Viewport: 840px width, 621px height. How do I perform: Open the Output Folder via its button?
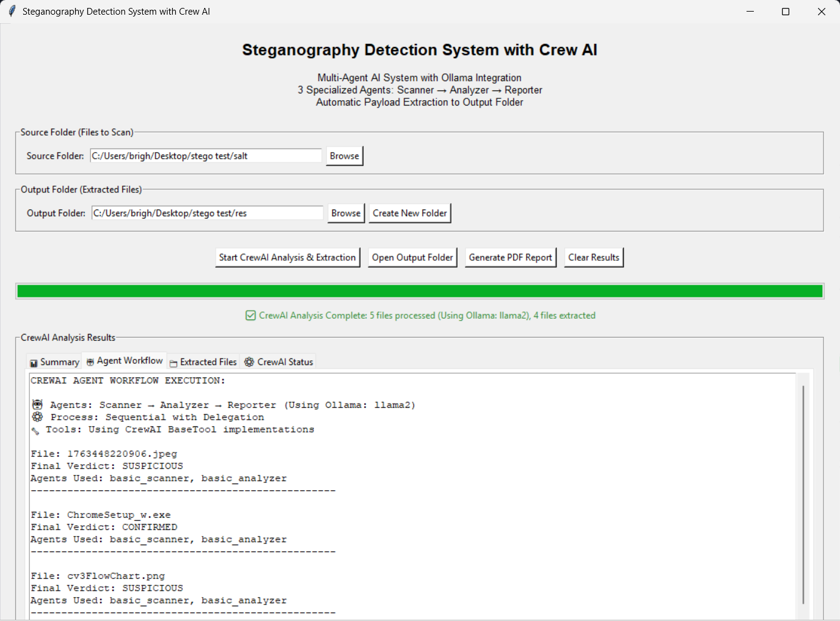pyautogui.click(x=412, y=258)
